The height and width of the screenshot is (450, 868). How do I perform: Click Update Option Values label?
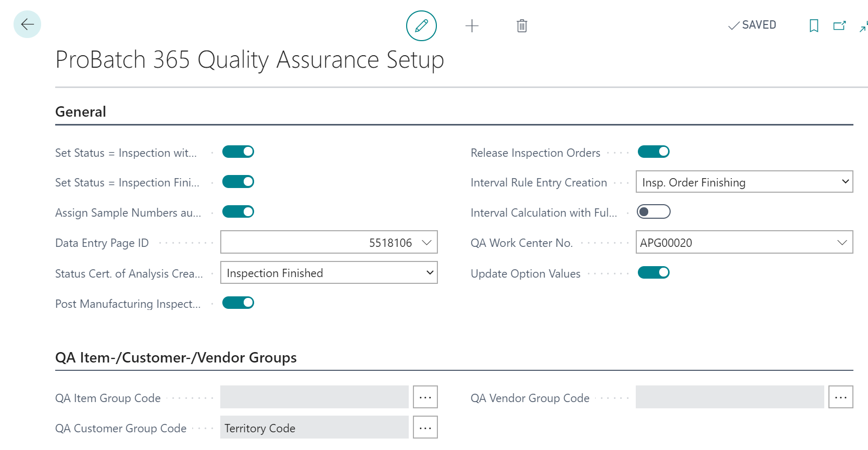525,274
